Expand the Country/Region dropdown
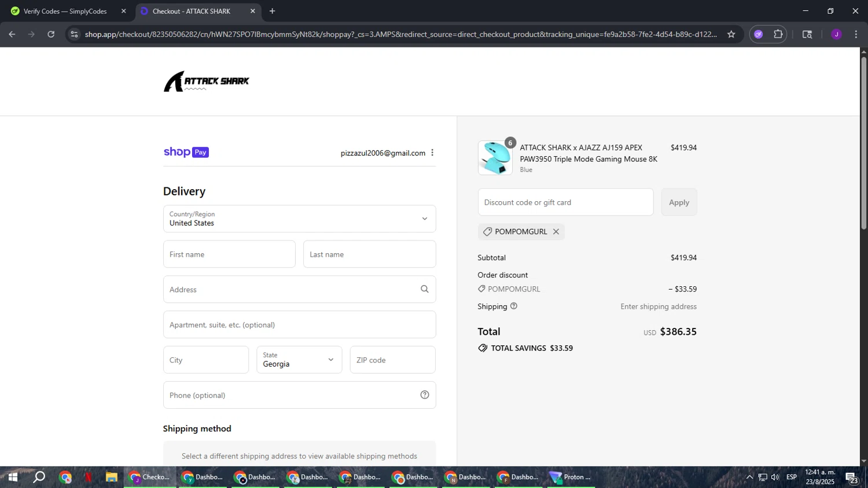The image size is (868, 488). [x=299, y=219]
